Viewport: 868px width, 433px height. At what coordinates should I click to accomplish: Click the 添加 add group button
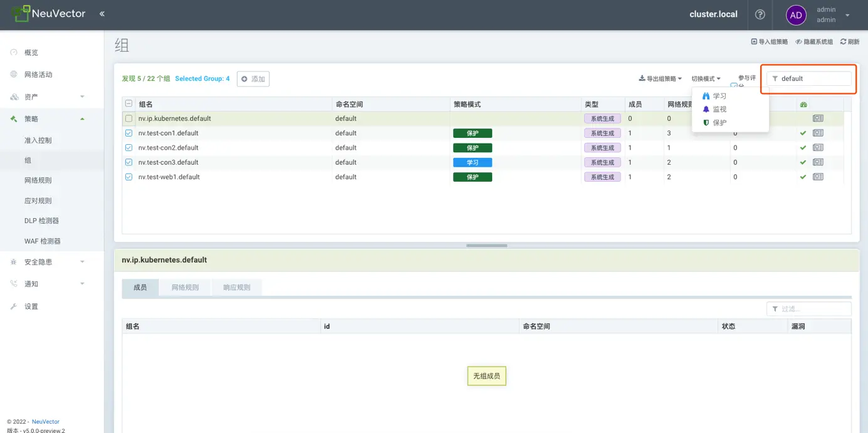click(253, 79)
